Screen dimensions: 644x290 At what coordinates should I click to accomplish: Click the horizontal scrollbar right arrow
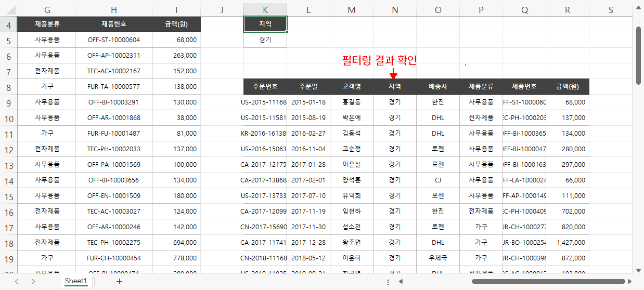(629, 281)
